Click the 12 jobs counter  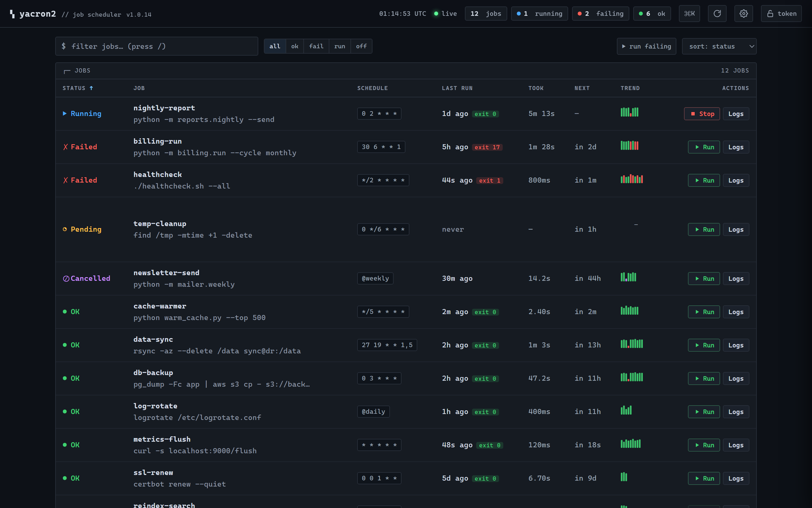486,14
